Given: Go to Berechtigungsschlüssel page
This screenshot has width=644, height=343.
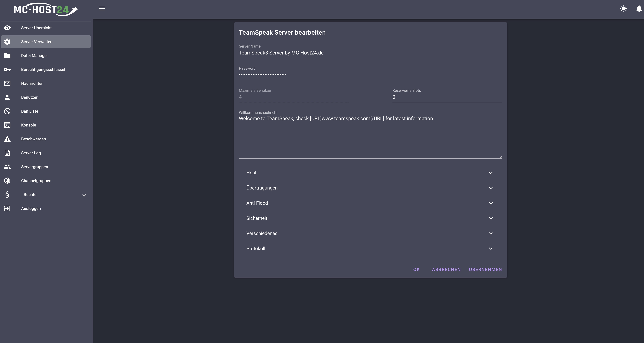Looking at the screenshot, I should point(46,69).
